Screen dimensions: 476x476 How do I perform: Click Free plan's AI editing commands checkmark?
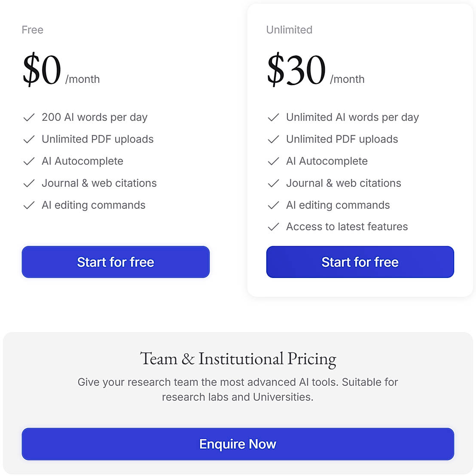tap(29, 205)
